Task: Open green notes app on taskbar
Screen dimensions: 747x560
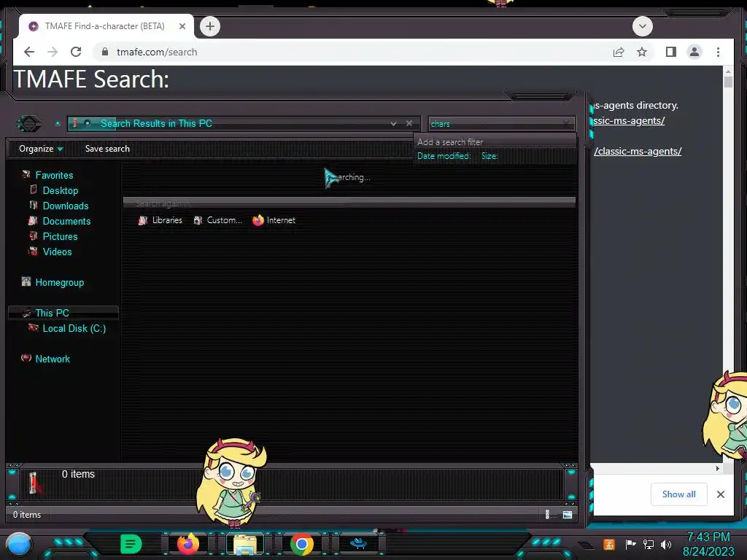Action: [x=131, y=544]
